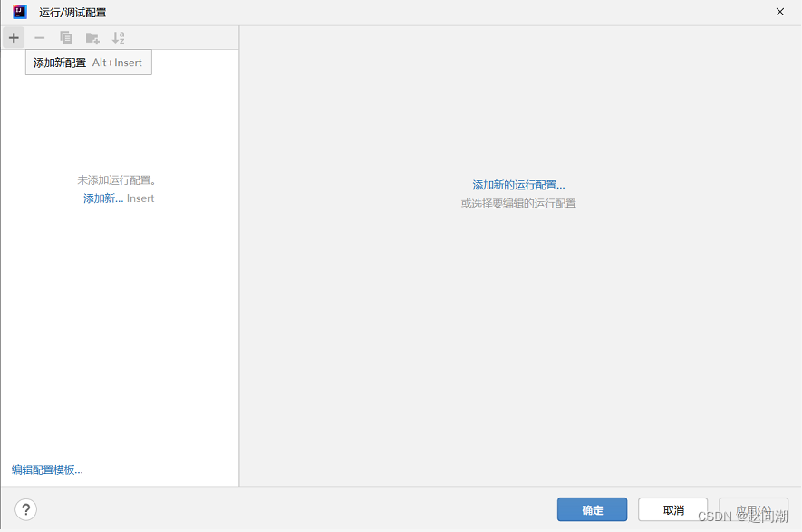Click the plus icon to add new configuration

click(14, 37)
